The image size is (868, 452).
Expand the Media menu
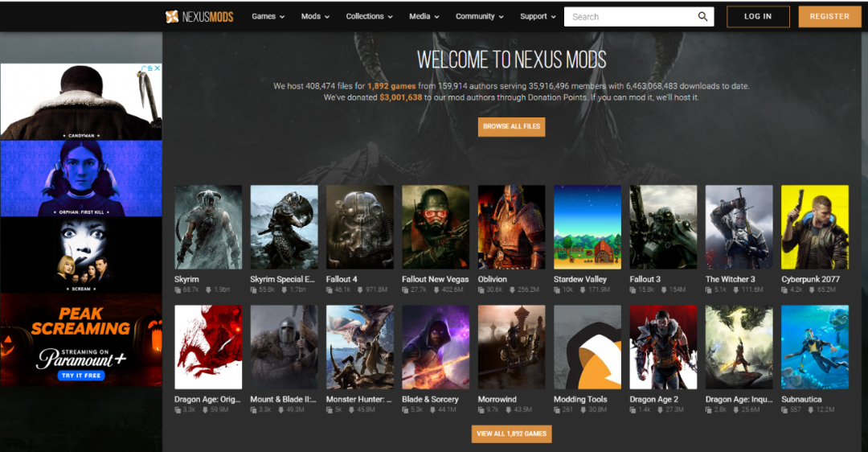pyautogui.click(x=424, y=17)
